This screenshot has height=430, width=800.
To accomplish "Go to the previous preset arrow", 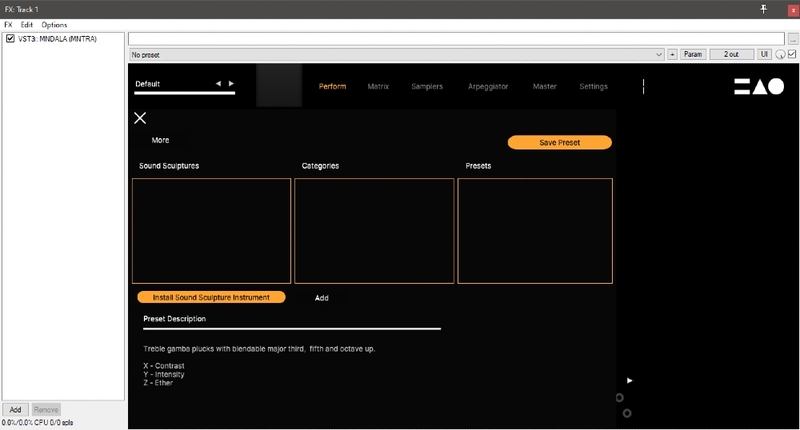I will pos(219,84).
